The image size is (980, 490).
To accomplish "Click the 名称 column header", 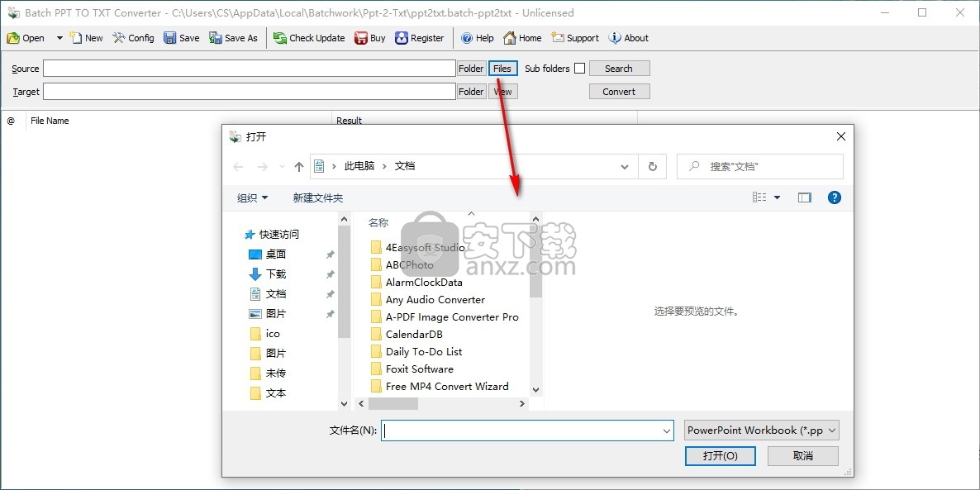I will [378, 223].
